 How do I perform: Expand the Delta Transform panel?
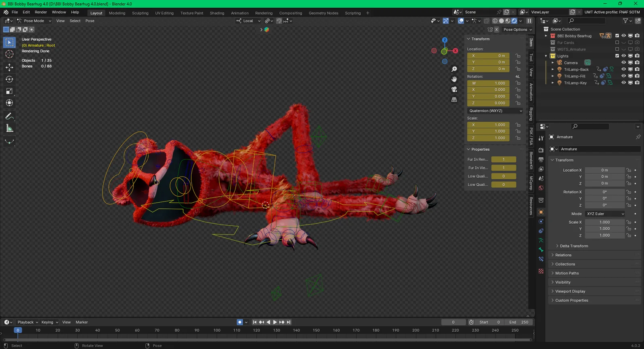[x=574, y=246]
